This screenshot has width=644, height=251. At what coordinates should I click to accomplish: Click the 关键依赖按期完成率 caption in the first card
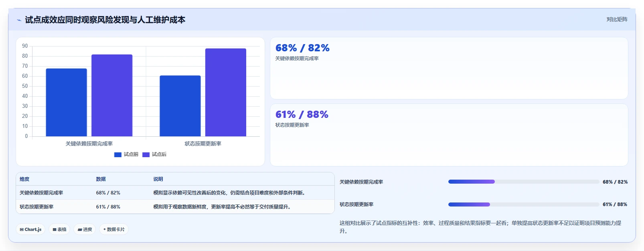(297, 59)
